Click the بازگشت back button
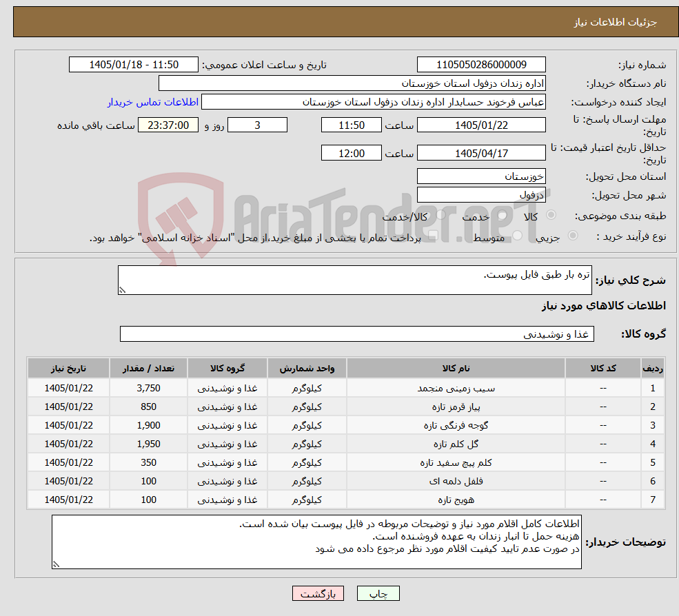Image resolution: width=679 pixels, height=616 pixels. (318, 593)
